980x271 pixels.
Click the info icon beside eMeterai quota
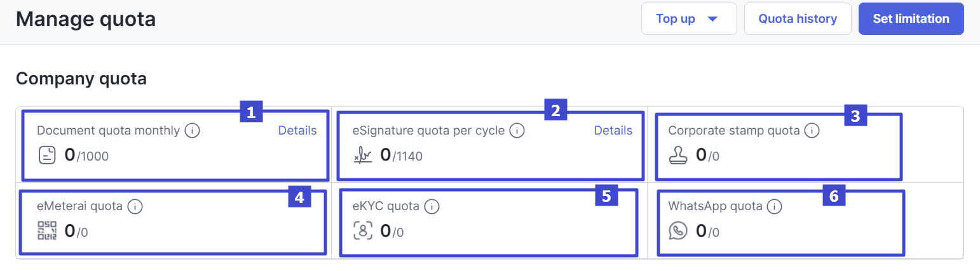point(134,206)
